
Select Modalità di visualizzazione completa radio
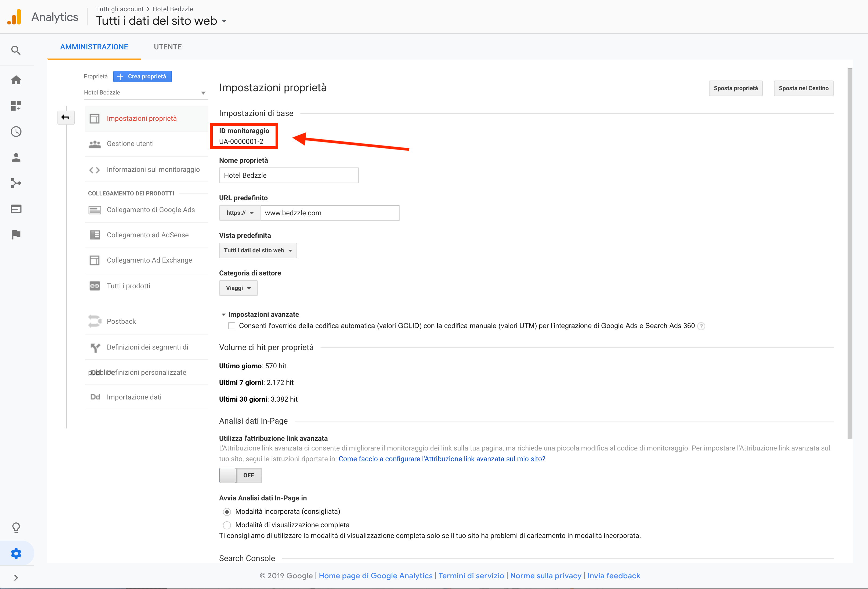(227, 525)
